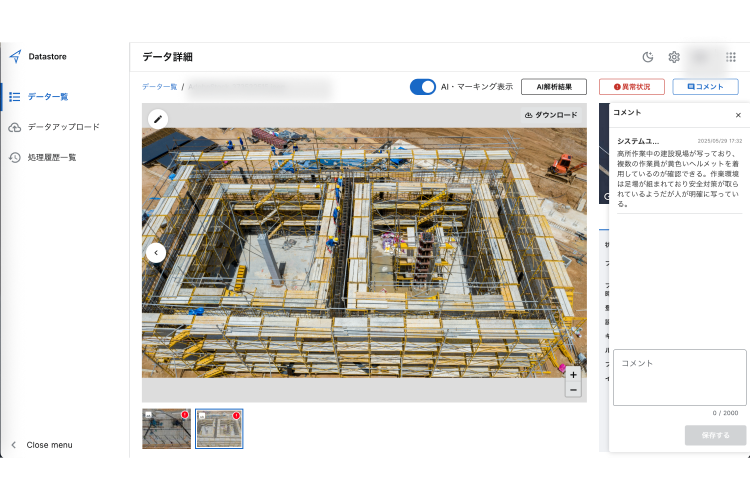The height and width of the screenshot is (500, 750).
Task: Toggle dark mode moon icon
Action: [648, 57]
